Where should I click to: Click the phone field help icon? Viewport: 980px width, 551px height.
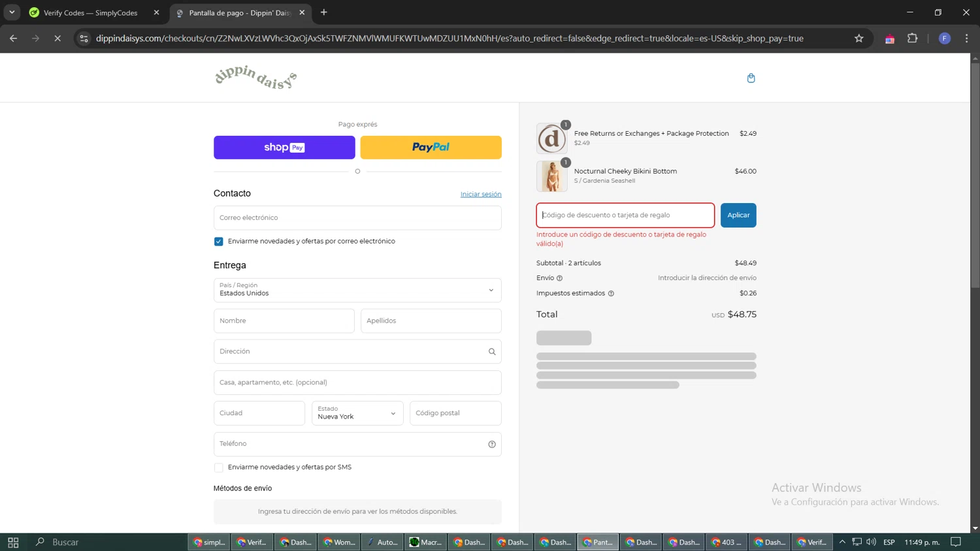pyautogui.click(x=492, y=445)
